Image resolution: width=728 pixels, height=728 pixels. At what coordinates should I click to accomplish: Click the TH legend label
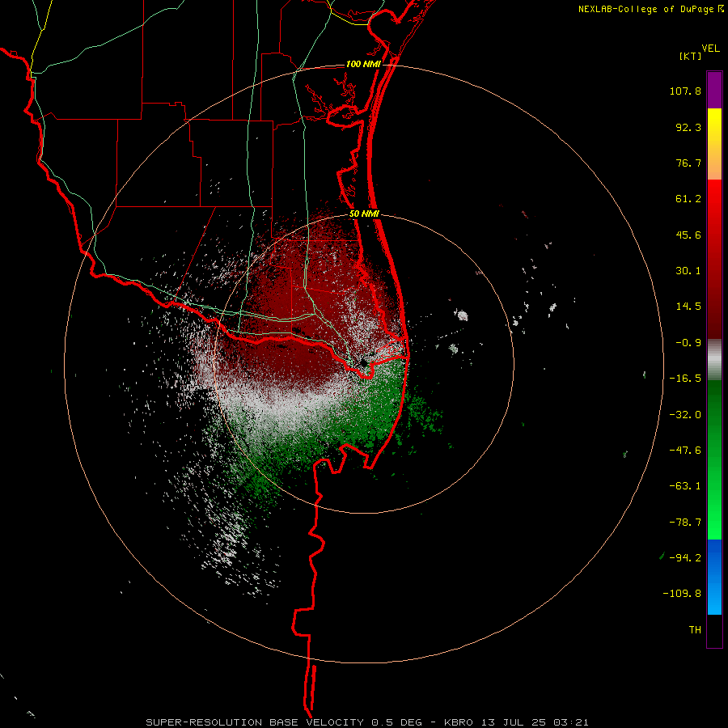(695, 630)
